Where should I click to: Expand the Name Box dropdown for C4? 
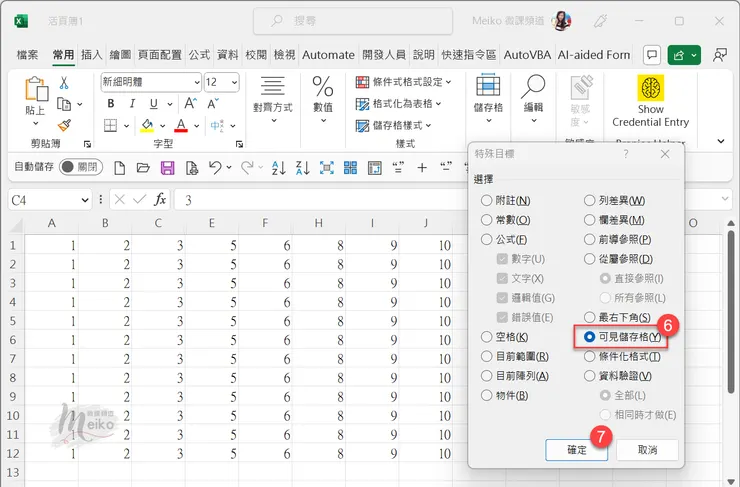coord(85,200)
